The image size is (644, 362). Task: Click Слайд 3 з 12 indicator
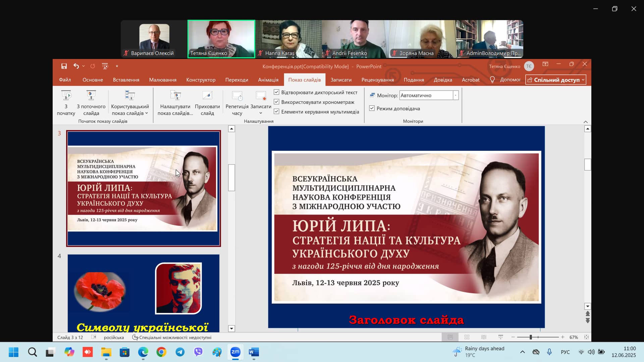(70, 337)
